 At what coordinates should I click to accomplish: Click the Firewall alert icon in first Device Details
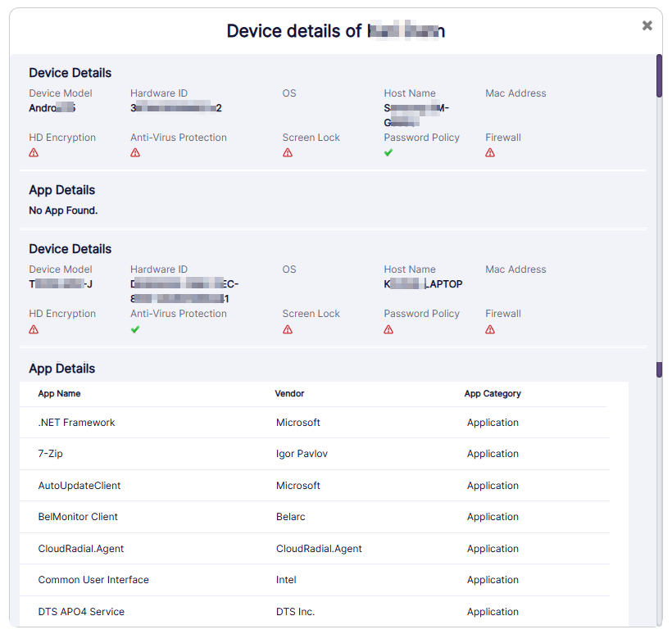pyautogui.click(x=490, y=152)
